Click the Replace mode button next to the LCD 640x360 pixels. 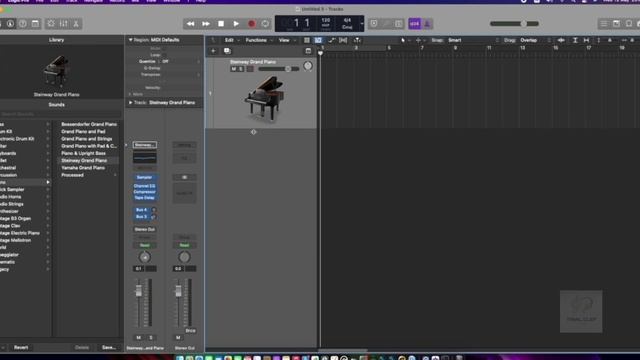(x=374, y=24)
